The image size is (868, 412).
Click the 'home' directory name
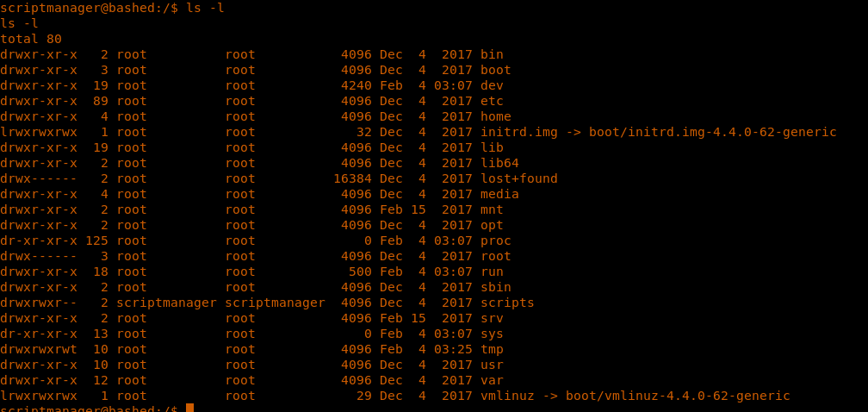click(495, 116)
